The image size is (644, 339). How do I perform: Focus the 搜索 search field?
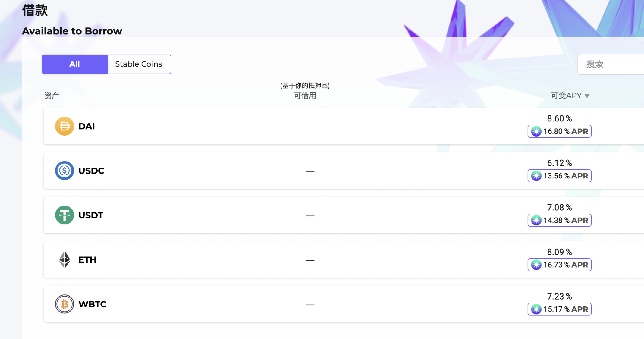611,64
